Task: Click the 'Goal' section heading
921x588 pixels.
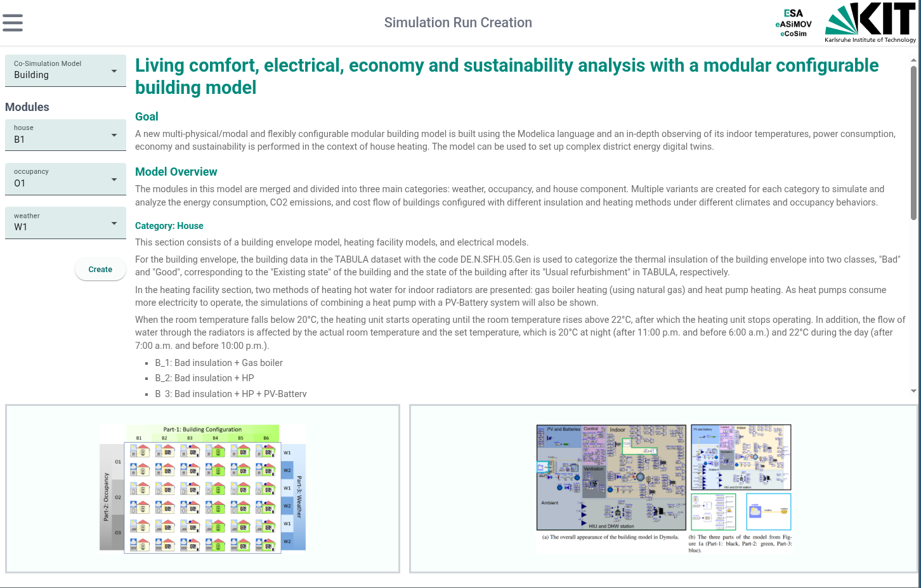Action: coord(147,117)
